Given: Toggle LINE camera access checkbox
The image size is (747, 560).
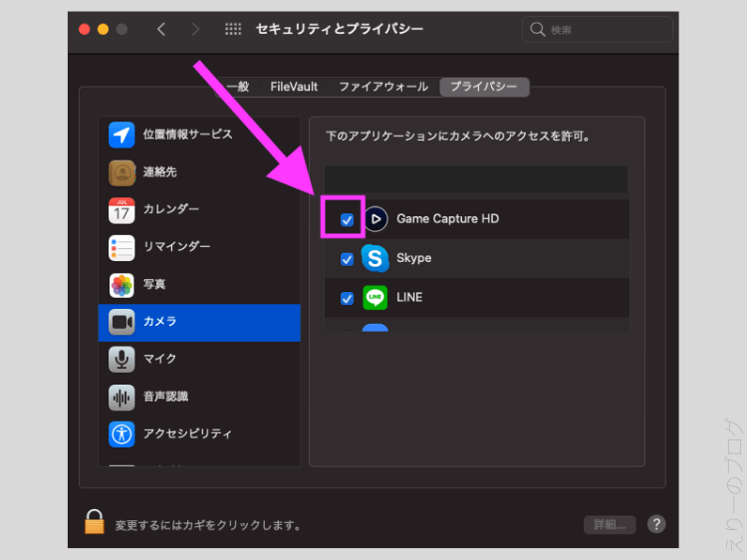Looking at the screenshot, I should 347,298.
